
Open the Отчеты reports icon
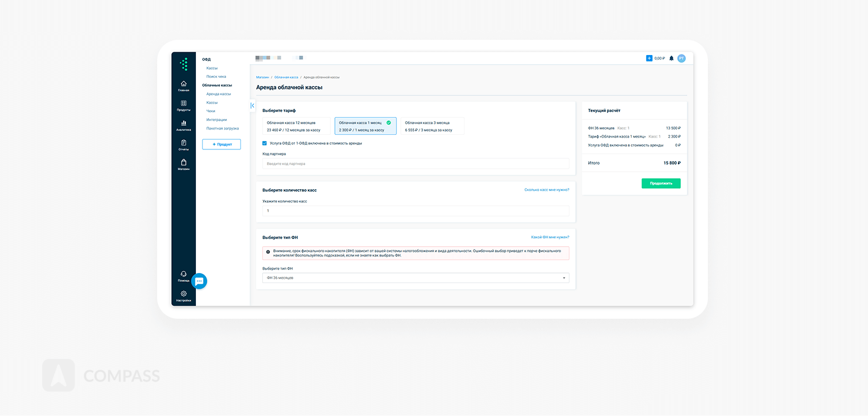tap(184, 143)
